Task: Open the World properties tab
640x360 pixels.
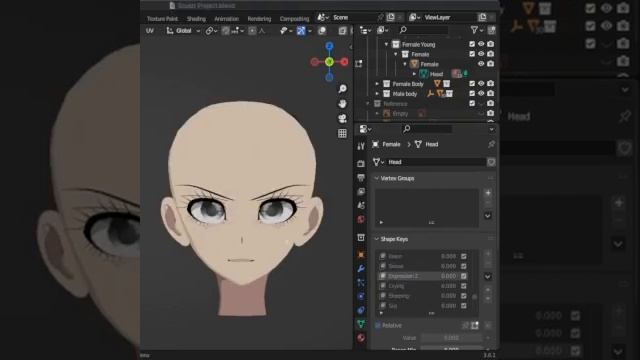Action: coord(361,220)
